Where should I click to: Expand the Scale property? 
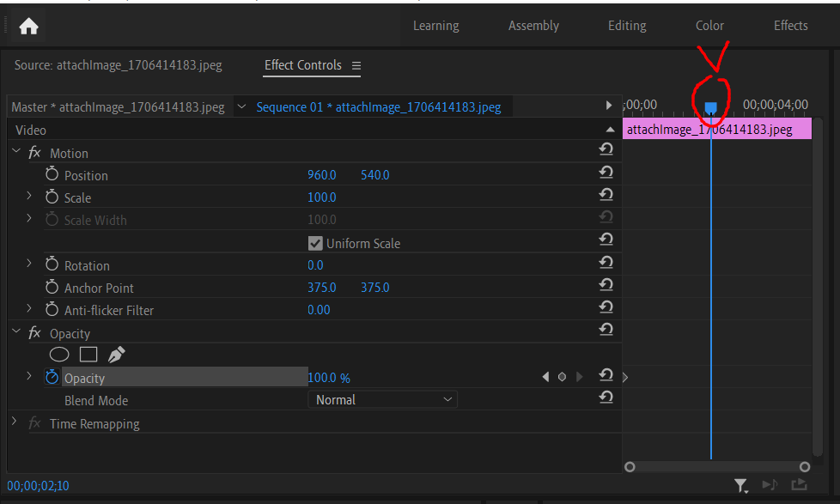[x=29, y=197]
